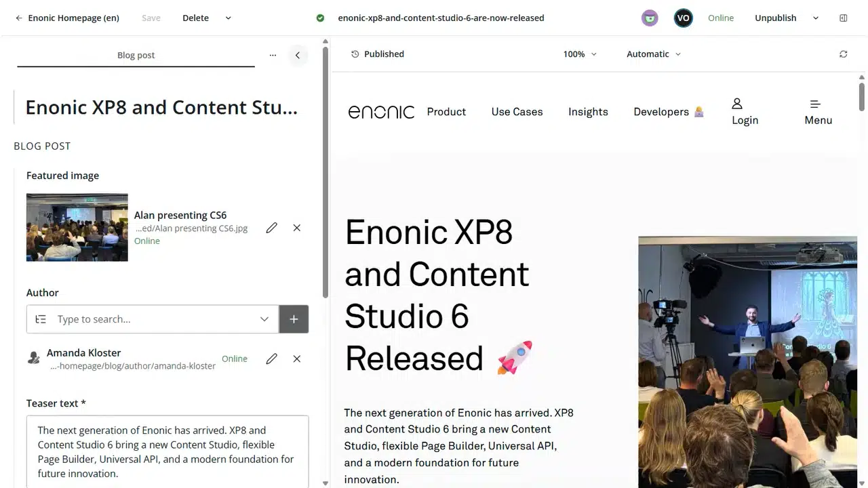Click the content path enonic-xp8-and-content-studio-6-are-now-released

(441, 18)
